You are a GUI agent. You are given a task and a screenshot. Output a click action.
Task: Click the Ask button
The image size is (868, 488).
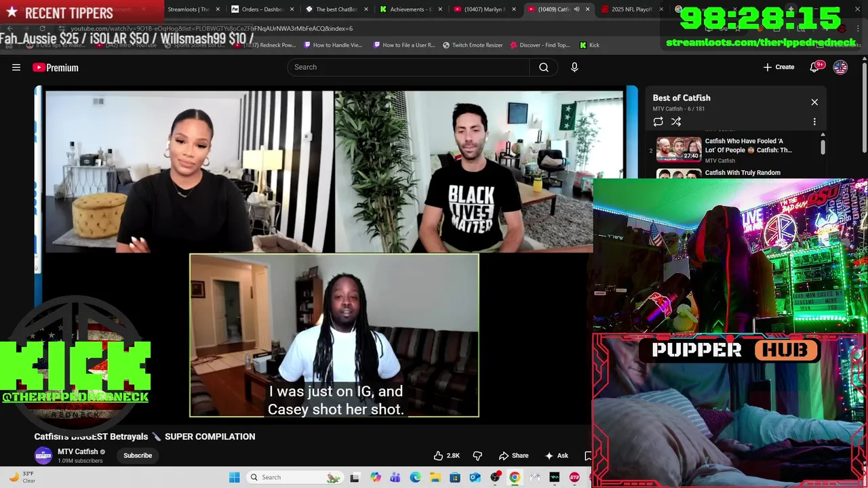[x=556, y=455]
